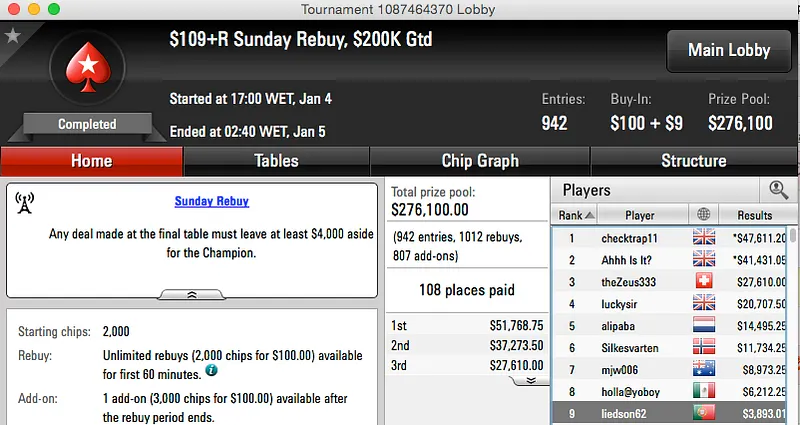
Task: Sort the players list by Rank
Action: click(x=576, y=215)
